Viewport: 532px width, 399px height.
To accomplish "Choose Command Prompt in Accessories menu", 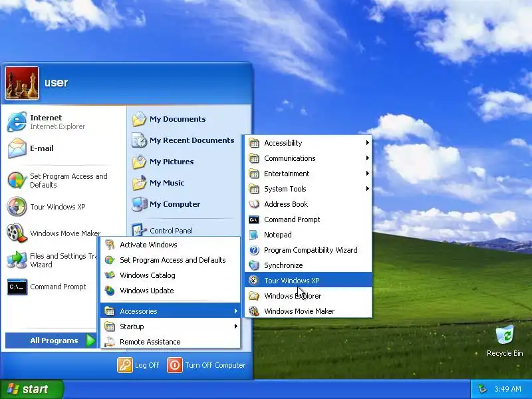I will [309, 219].
